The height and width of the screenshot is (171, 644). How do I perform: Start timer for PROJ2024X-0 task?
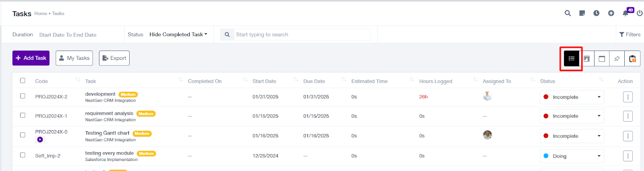40,140
